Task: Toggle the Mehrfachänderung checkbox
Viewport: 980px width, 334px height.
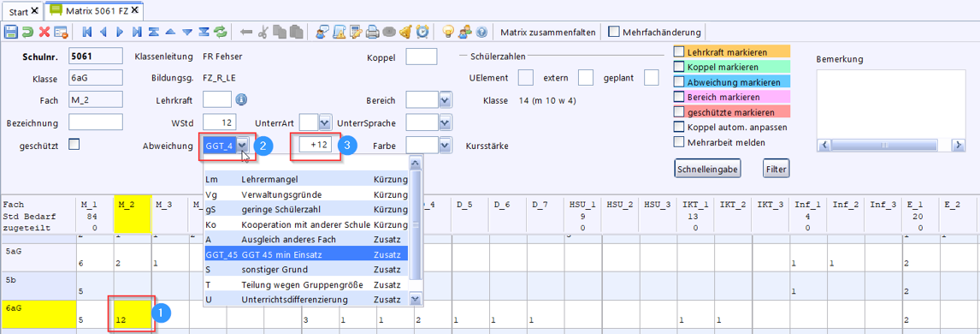Action: (614, 32)
